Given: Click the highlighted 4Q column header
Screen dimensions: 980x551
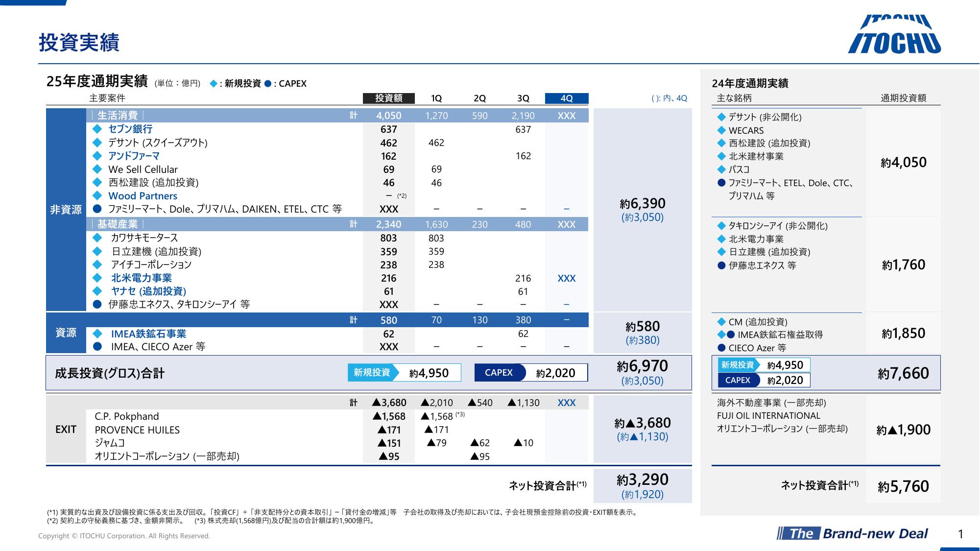Looking at the screenshot, I should 567,98.
